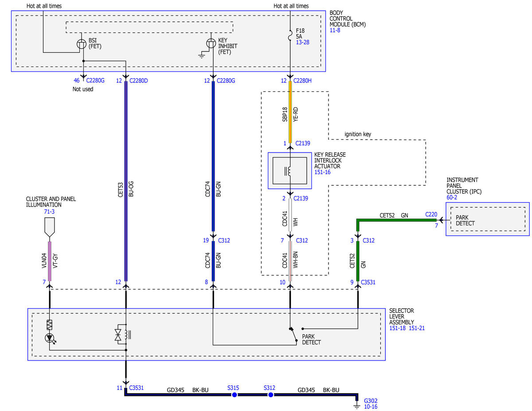Image resolution: width=532 pixels, height=411 pixels.
Task: Click the VLN04 wire circuit label
Action: [x=44, y=260]
